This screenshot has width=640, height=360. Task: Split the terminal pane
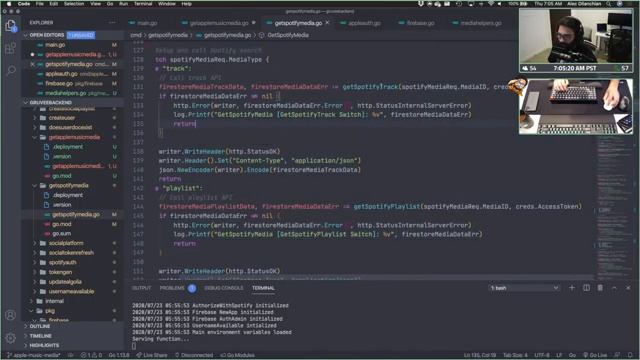pyautogui.click(x=586, y=288)
